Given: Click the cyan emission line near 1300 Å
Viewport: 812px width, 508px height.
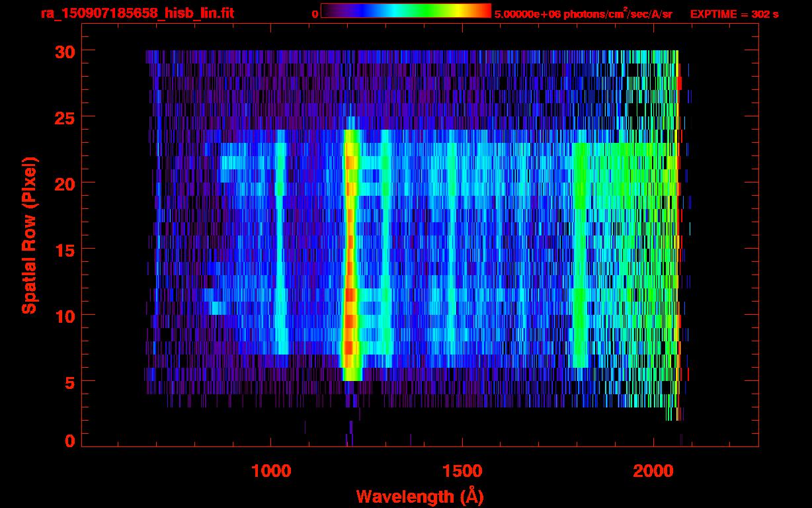Looking at the screenshot, I should [x=386, y=248].
